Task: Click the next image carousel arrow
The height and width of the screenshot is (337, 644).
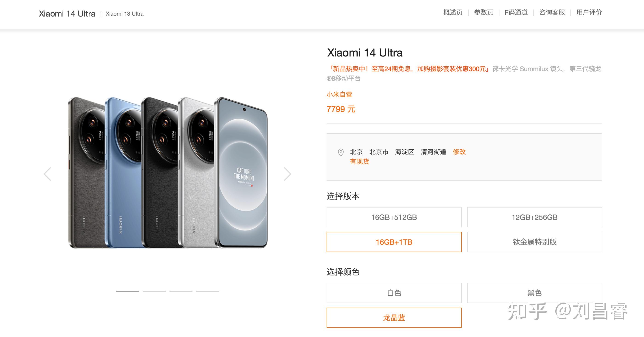Action: coord(288,174)
